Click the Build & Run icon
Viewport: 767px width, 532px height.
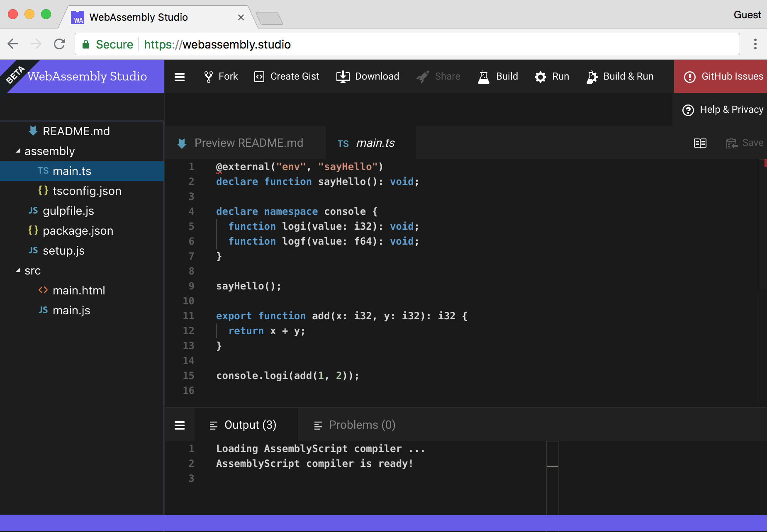(x=592, y=77)
